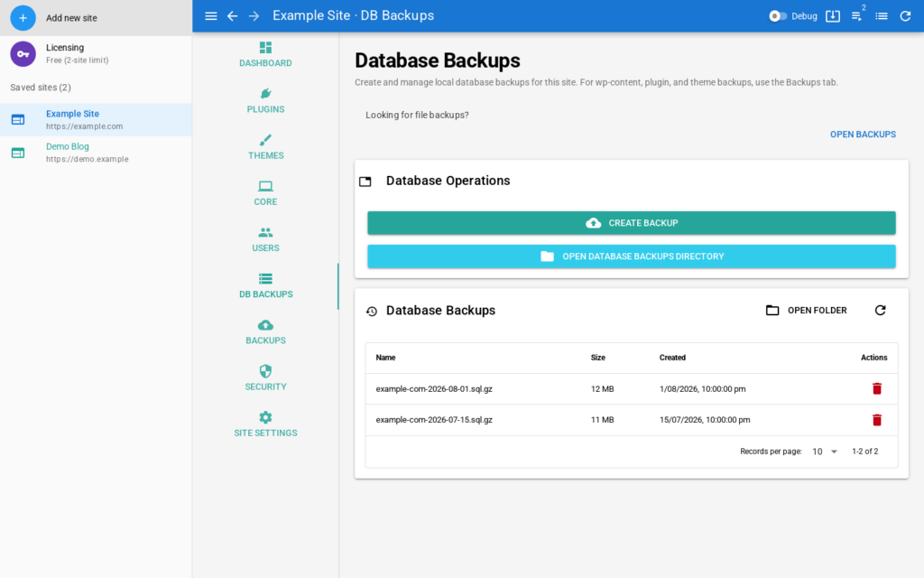Toggle the hamburger menu in the header
Image resolution: width=924 pixels, height=578 pixels.
click(211, 16)
